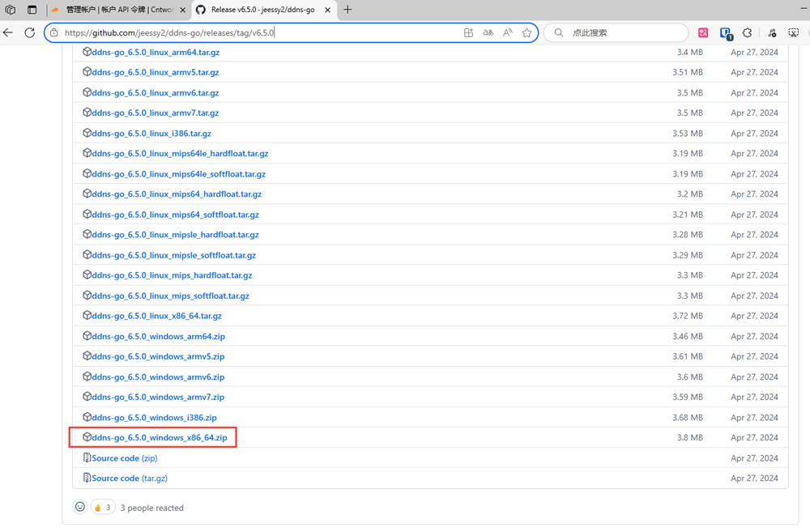
Task: Open the Extensions puzzle icon
Action: point(747,32)
